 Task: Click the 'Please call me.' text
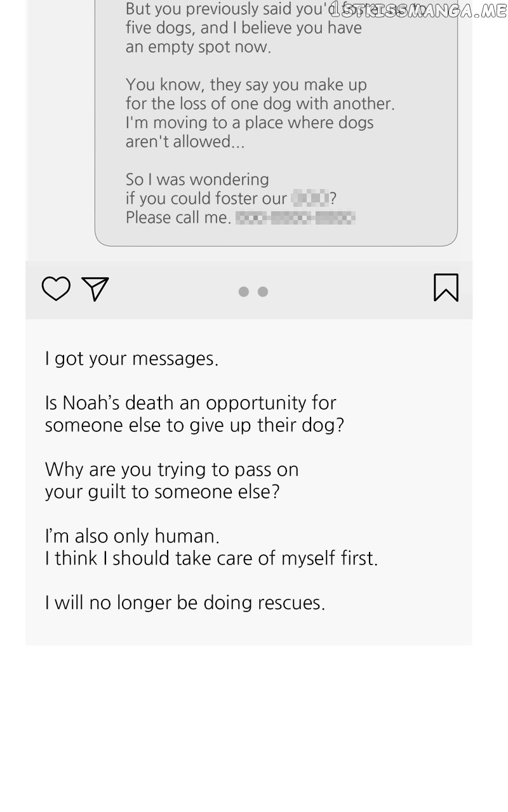178,218
